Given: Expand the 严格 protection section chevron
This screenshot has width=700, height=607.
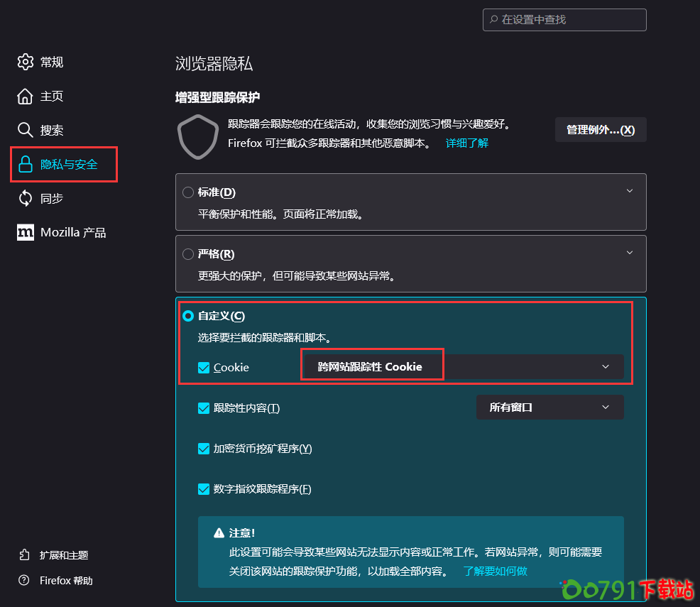Looking at the screenshot, I should (x=629, y=252).
